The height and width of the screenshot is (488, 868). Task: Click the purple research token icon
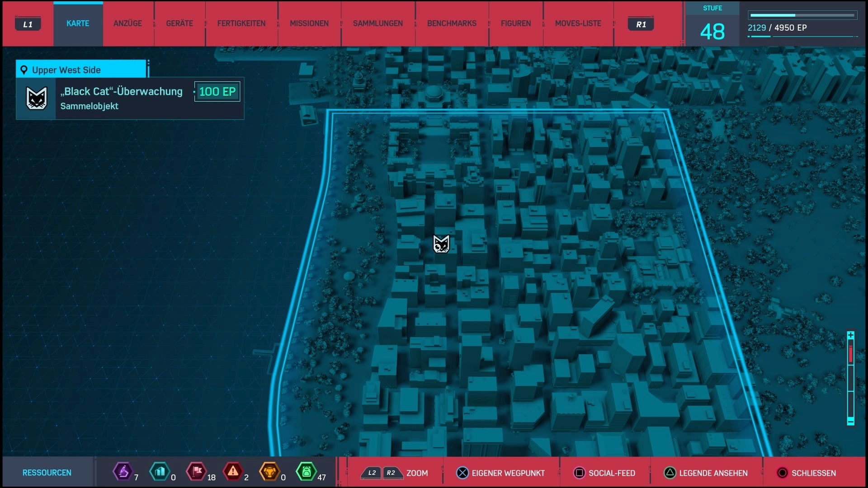point(123,472)
